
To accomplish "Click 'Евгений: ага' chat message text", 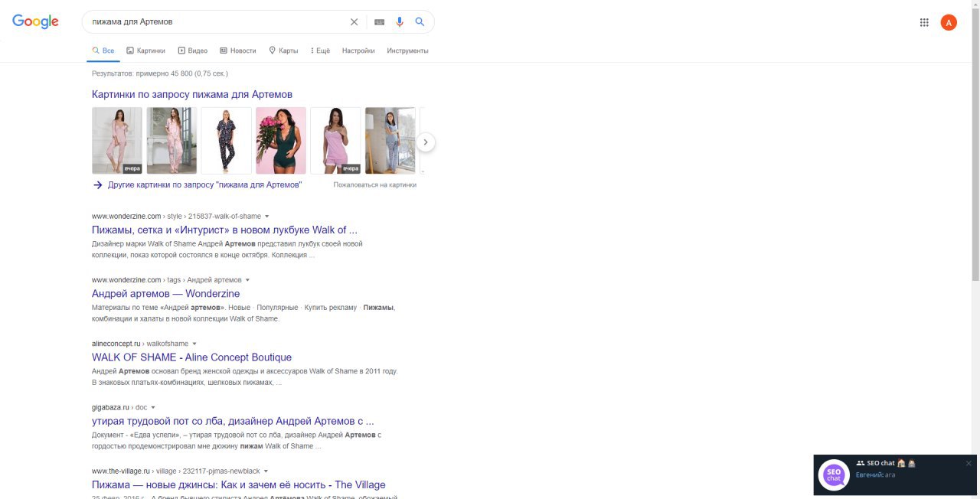I will (875, 475).
